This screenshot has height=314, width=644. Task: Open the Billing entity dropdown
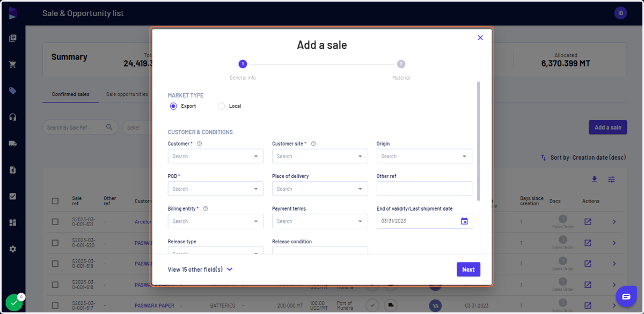pos(216,221)
